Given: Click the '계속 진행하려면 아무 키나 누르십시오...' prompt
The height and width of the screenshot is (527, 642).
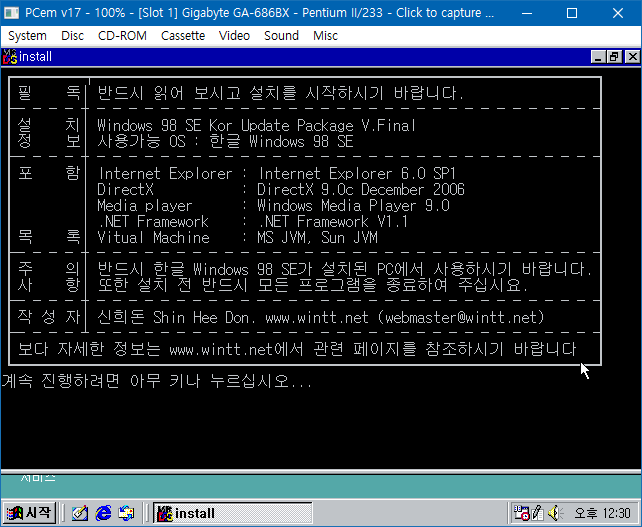Looking at the screenshot, I should click(157, 381).
